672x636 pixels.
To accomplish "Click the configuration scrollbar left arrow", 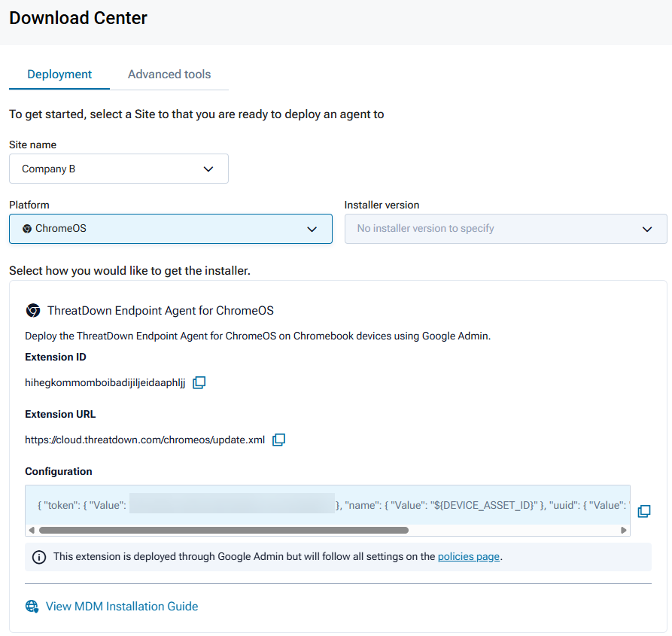I will click(32, 530).
